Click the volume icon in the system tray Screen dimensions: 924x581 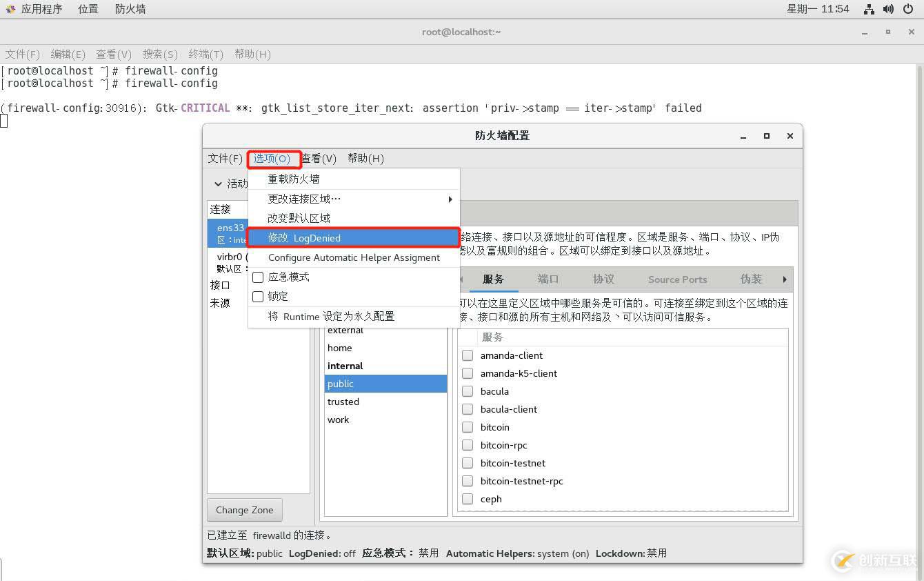pyautogui.click(x=888, y=9)
